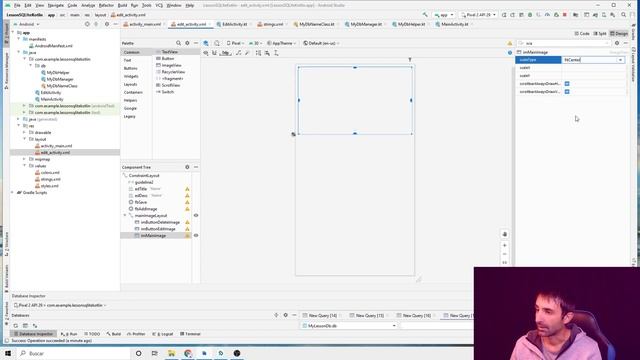640x360 pixels.
Task: Open File Explorer from the taskbar
Action: point(171,353)
